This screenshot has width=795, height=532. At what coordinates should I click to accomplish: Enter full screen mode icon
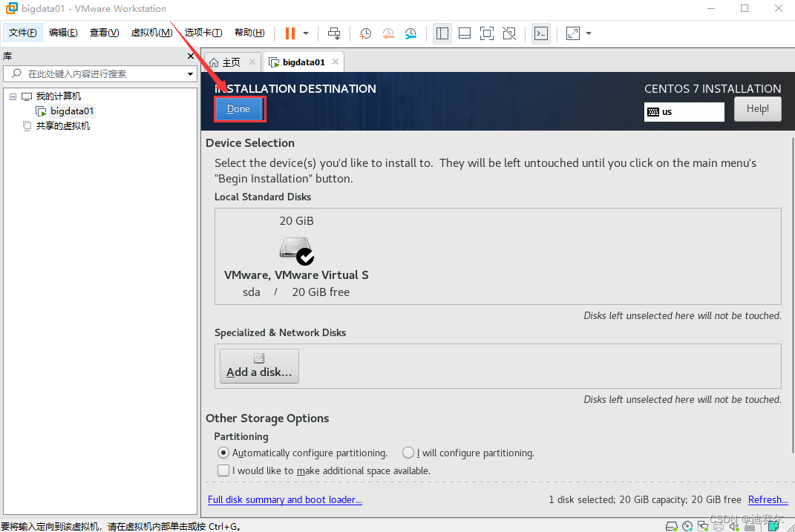(x=487, y=33)
